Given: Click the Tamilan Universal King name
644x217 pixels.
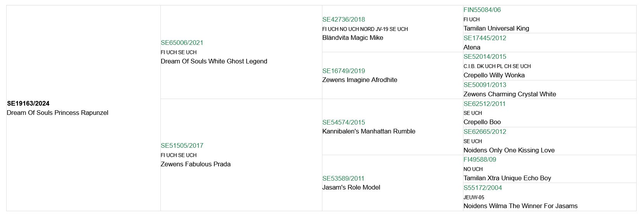Looking at the screenshot, I should point(496,29).
